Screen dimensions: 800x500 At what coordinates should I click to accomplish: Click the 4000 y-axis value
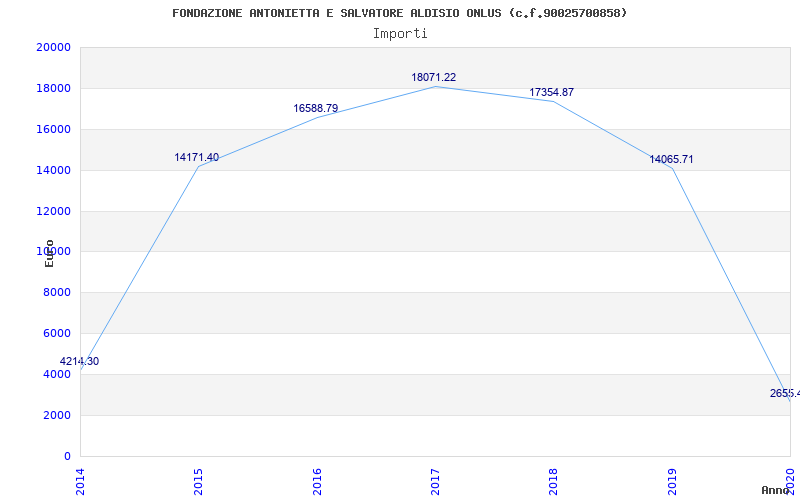pos(57,374)
